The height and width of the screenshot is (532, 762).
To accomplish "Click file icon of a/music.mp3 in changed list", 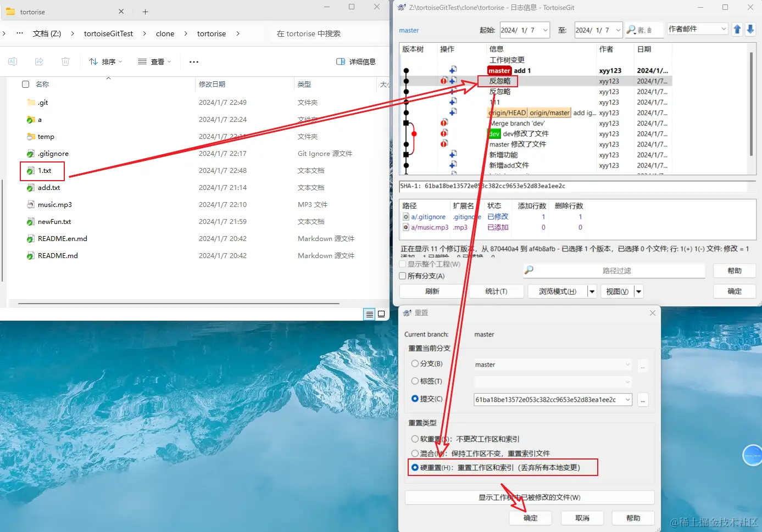I will (x=406, y=227).
